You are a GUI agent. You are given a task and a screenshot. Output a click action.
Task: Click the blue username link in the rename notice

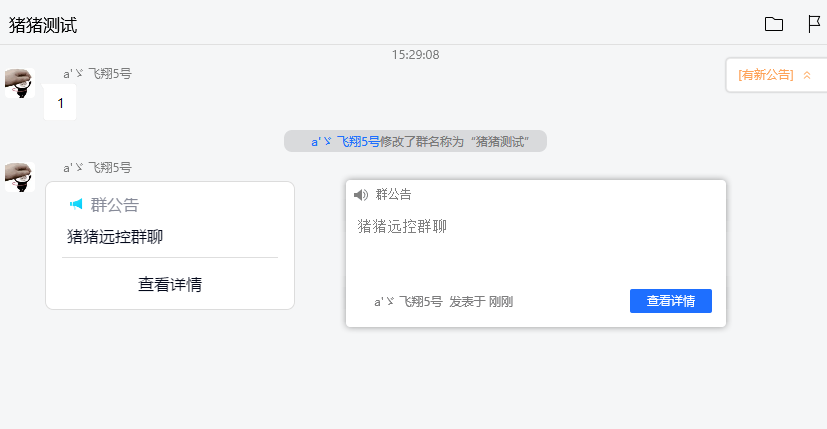[345, 142]
